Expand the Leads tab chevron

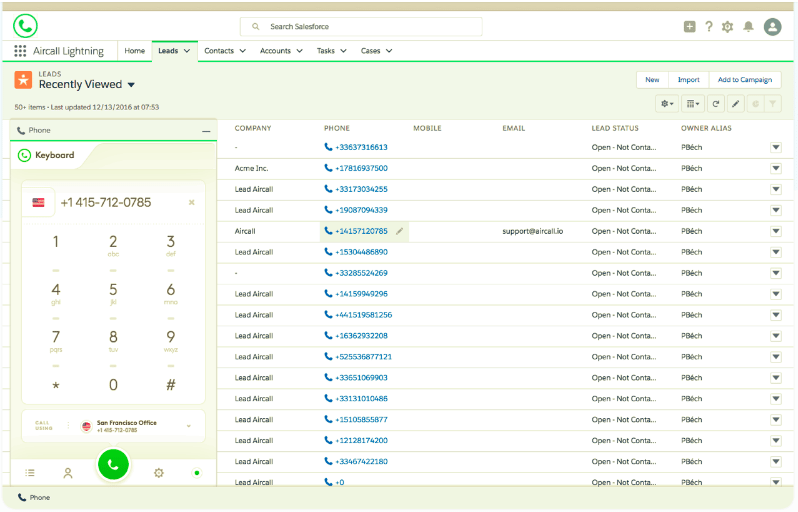pos(187,51)
